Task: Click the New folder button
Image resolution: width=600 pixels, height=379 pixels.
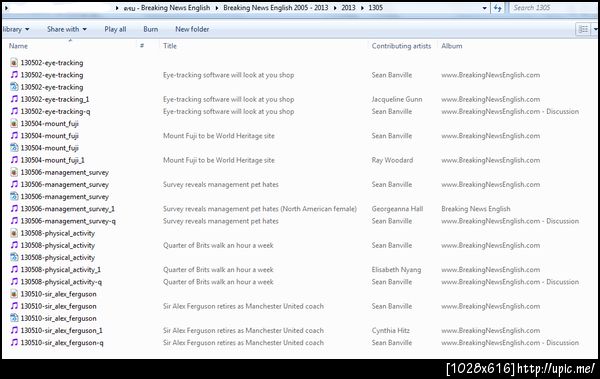Action: pos(192,29)
